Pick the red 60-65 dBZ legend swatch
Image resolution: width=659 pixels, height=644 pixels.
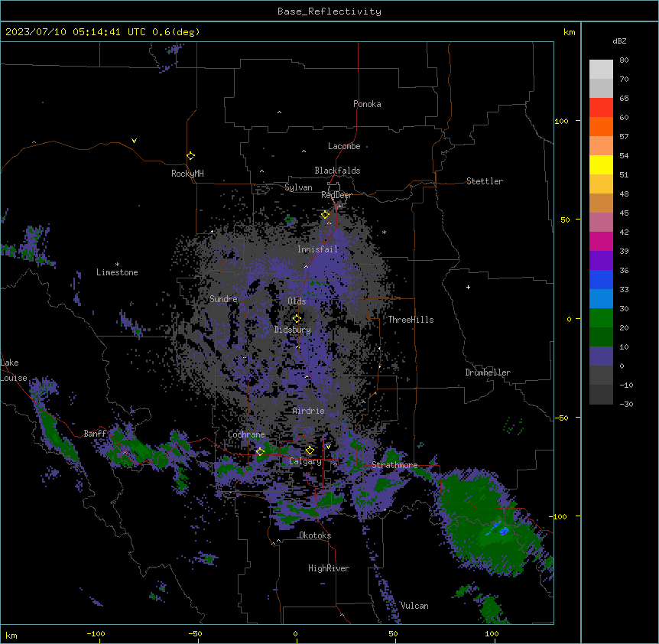[601, 107]
